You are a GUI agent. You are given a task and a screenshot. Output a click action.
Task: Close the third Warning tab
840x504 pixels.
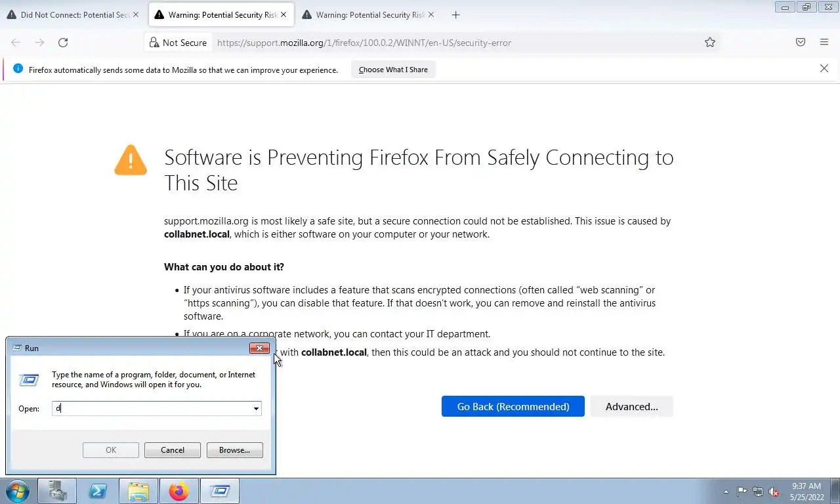(431, 14)
